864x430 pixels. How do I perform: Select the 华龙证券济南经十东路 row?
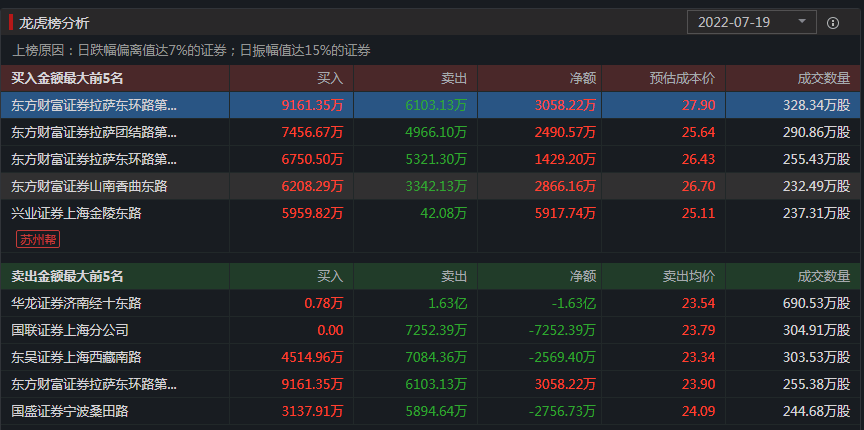click(x=432, y=303)
